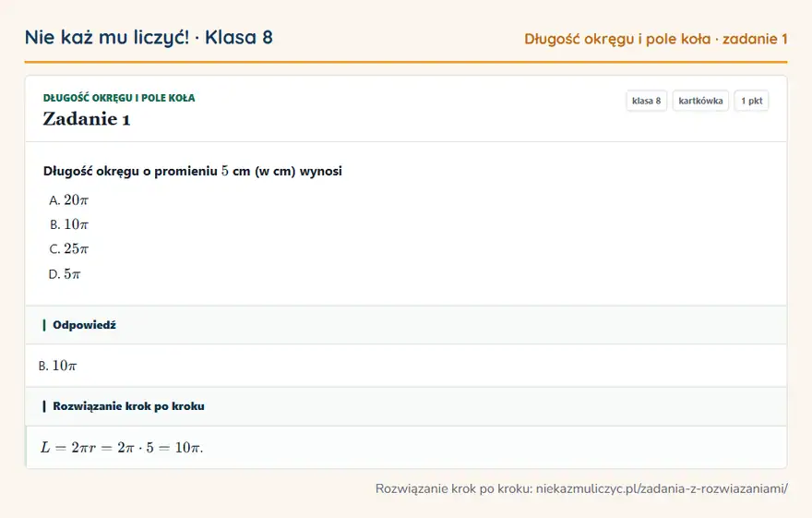Select answer option A. 20π
Viewport: 812px width, 518px height.
[x=69, y=200]
